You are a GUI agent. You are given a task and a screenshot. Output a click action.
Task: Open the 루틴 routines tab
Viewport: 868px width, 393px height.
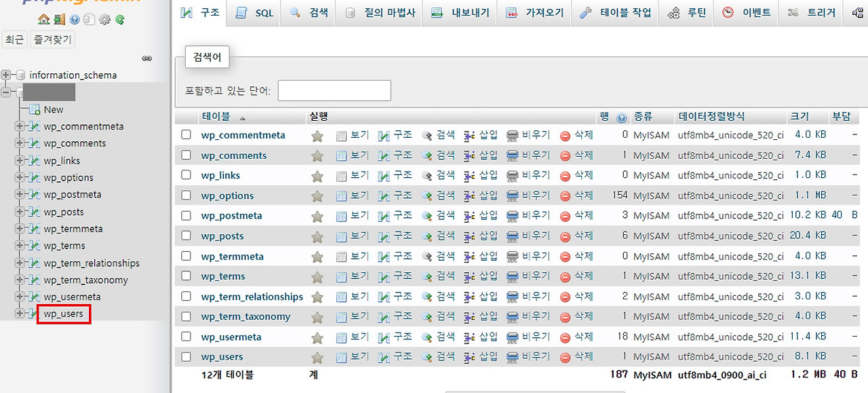[688, 12]
